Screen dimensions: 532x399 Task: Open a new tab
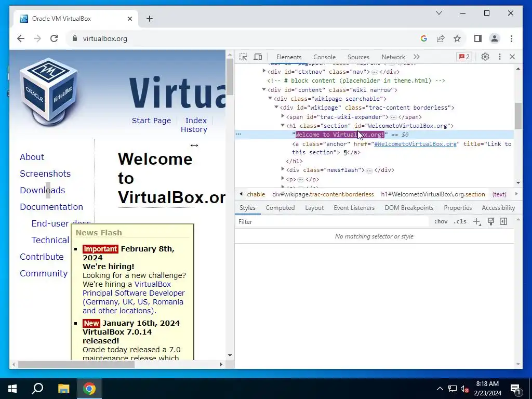click(x=150, y=19)
